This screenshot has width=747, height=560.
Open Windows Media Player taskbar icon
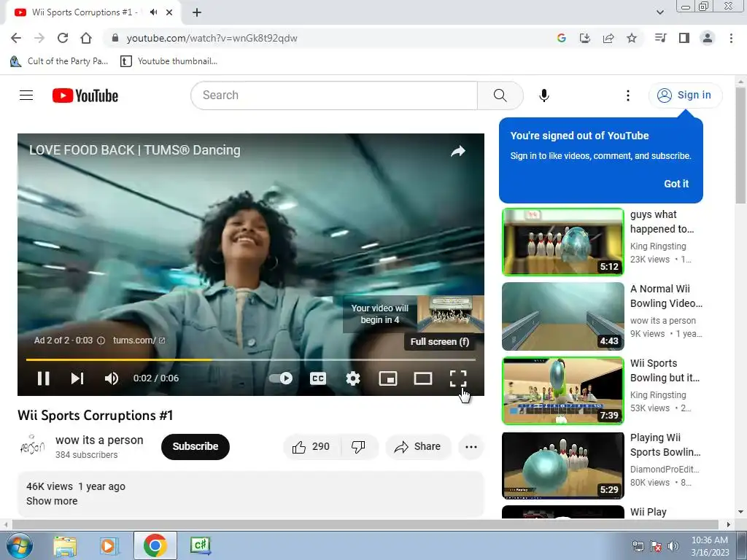109,545
